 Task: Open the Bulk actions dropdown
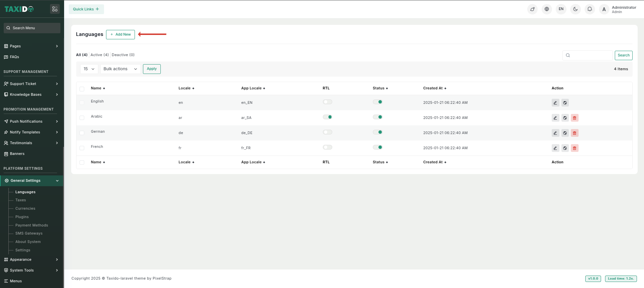pos(120,69)
